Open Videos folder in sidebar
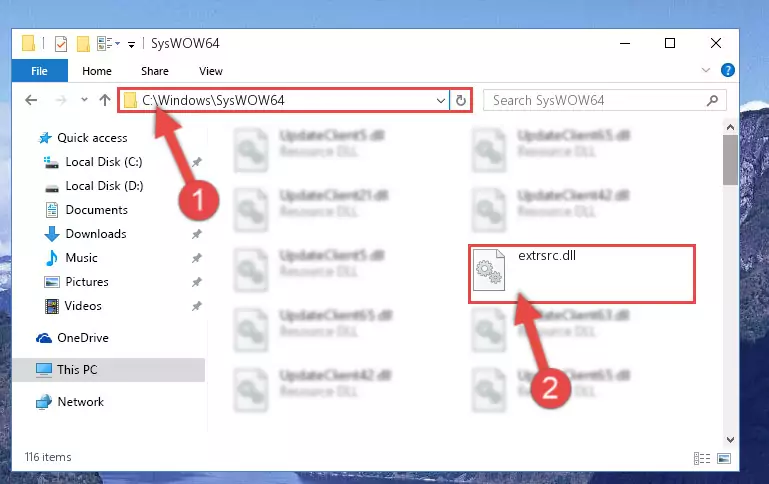Viewport: 769px width, 484px height. tap(83, 306)
